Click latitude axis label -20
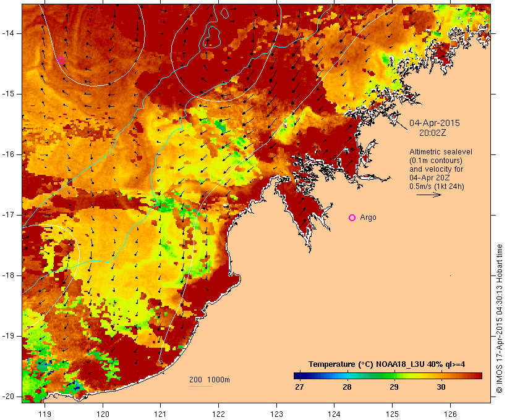 [8, 397]
